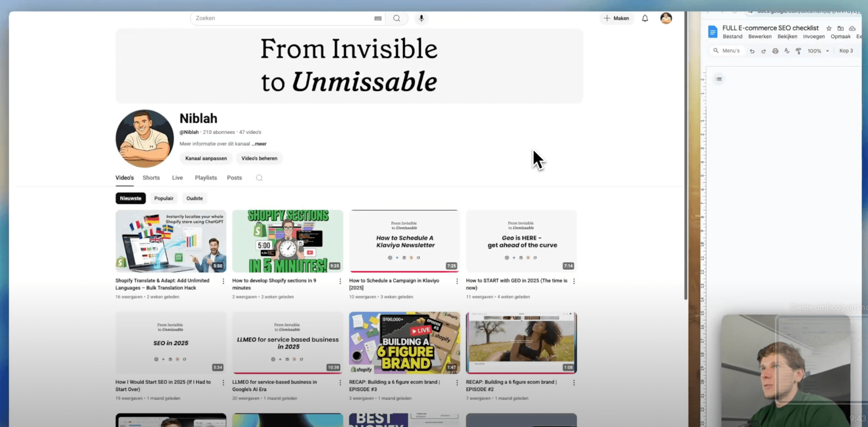Open the Maken create menu
This screenshot has width=868, height=427.
coord(616,18)
